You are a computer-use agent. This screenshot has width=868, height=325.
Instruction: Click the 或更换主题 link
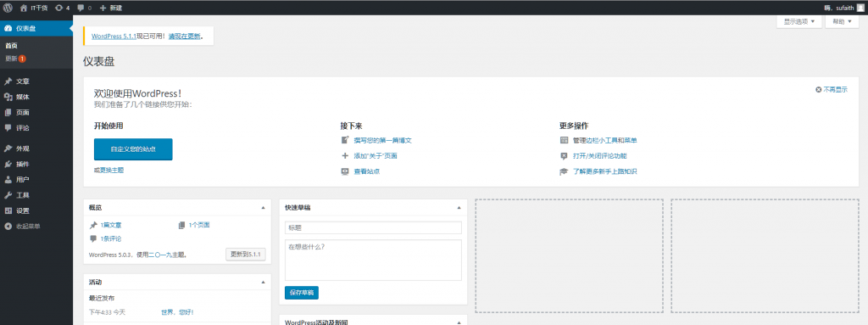(x=109, y=171)
